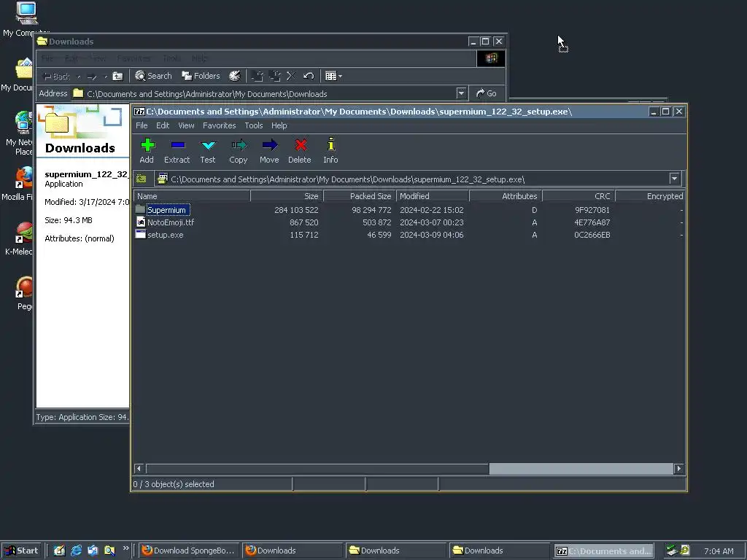Click Internet Explorer quick launch icon
This screenshot has height=560, width=747.
tap(76, 551)
